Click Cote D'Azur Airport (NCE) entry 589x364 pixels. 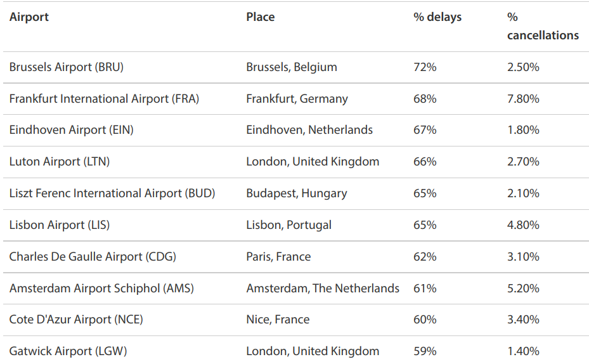[x=76, y=320]
